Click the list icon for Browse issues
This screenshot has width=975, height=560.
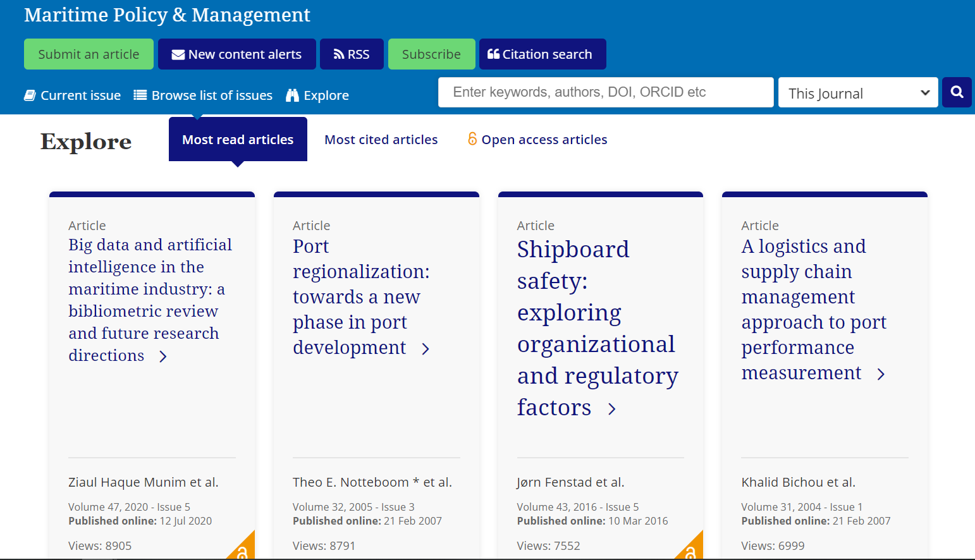click(x=140, y=95)
